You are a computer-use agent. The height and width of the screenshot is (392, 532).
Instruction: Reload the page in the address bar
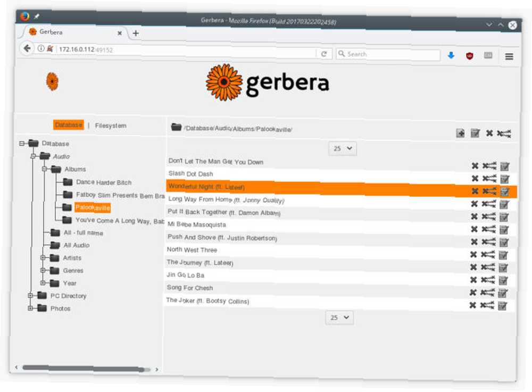pos(324,54)
